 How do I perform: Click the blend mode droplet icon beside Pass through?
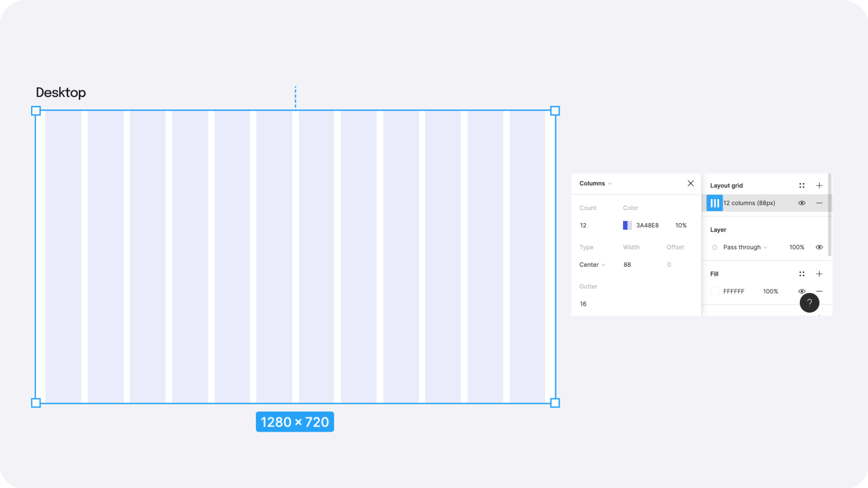click(x=714, y=247)
